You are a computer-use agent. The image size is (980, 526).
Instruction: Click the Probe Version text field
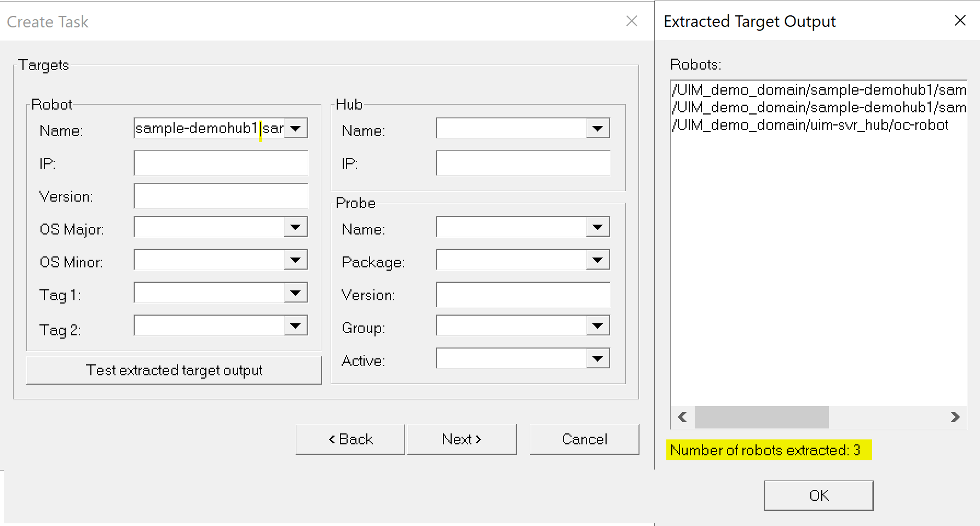(x=523, y=295)
